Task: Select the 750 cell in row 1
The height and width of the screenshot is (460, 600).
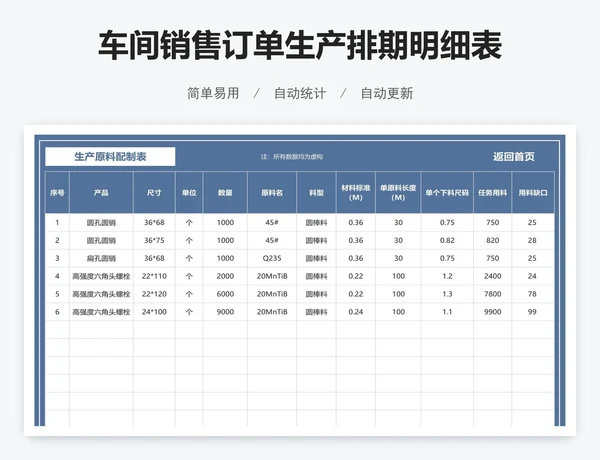Action: (x=492, y=222)
